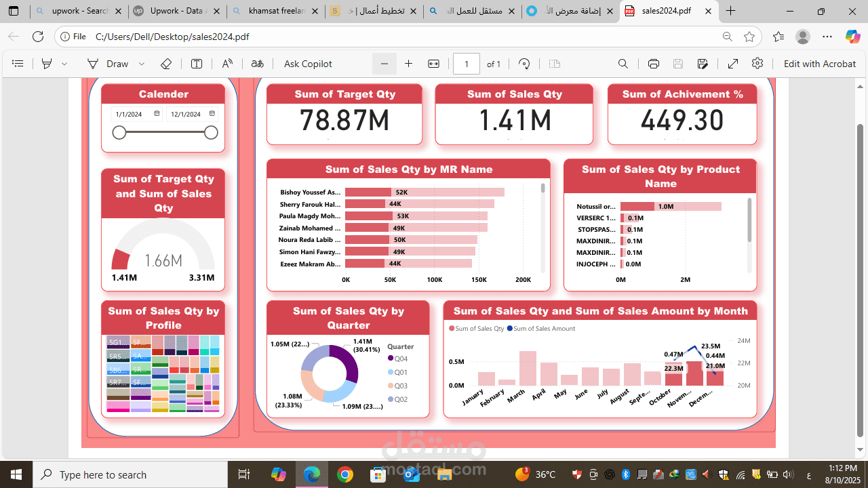The image size is (868, 488).
Task: Click the Product Name chart scrollbar
Action: 749,220
